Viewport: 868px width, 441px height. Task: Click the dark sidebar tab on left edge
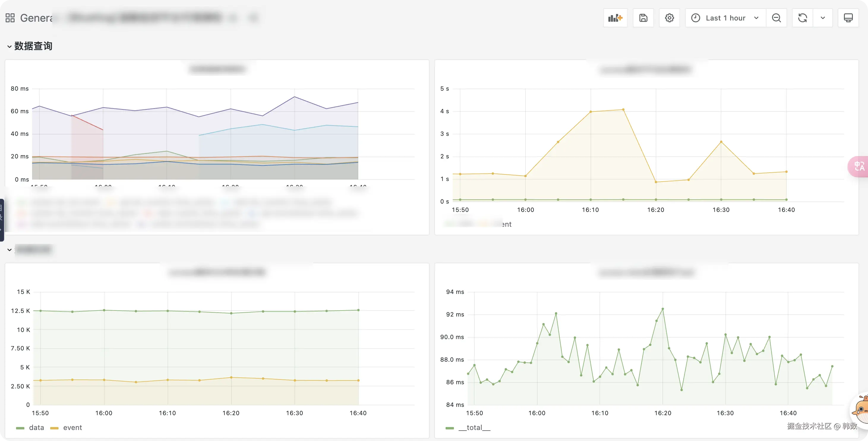click(x=2, y=220)
